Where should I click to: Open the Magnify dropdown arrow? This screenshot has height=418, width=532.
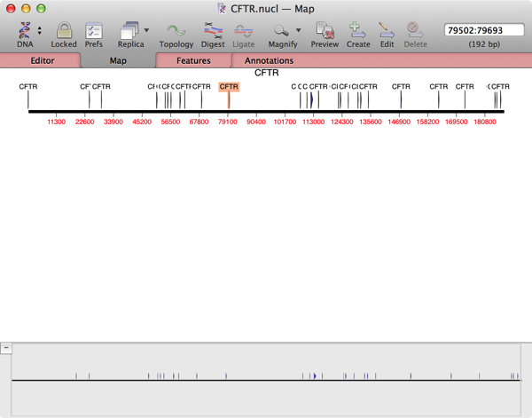299,30
